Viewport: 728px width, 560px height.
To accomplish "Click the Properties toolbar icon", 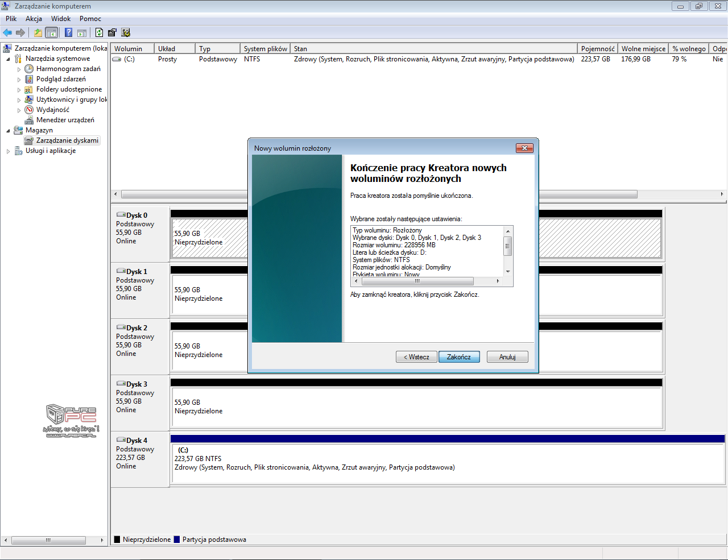I will click(x=112, y=32).
